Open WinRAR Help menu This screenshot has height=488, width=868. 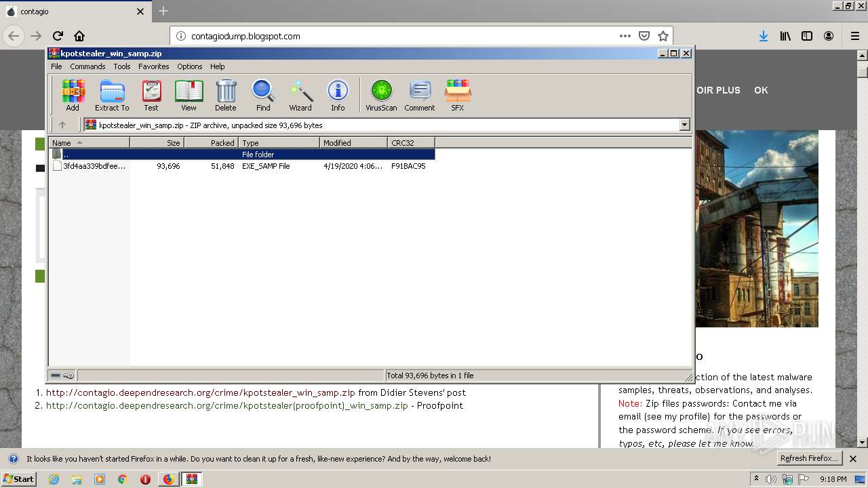coord(217,66)
